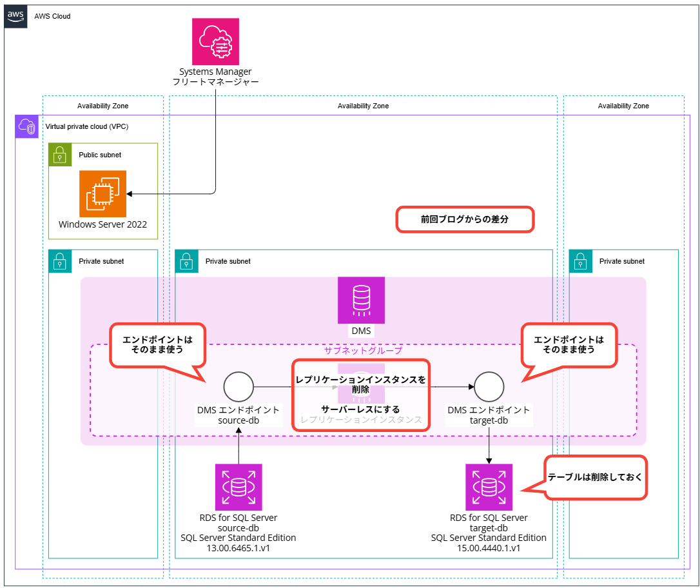The width and height of the screenshot is (700, 588).
Task: Click the "前回ブログからの差分" box
Action: point(465,219)
